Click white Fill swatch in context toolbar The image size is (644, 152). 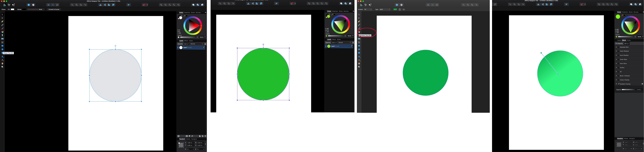point(12,9)
